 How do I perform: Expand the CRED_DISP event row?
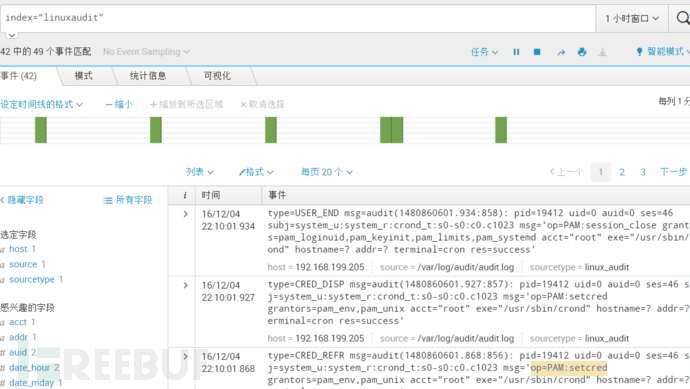pos(185,286)
